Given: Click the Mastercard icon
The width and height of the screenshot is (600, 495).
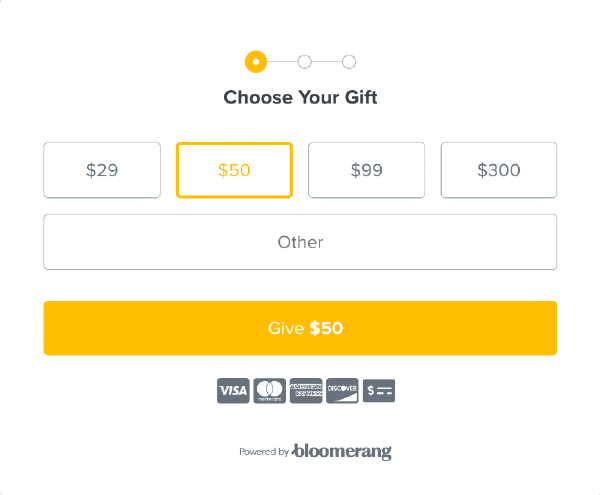Looking at the screenshot, I should 269,391.
